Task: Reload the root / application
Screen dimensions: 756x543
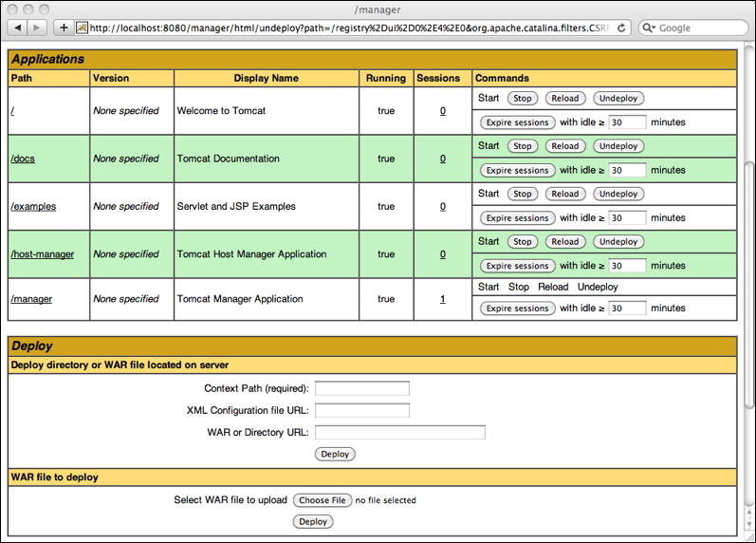Action: [565, 99]
